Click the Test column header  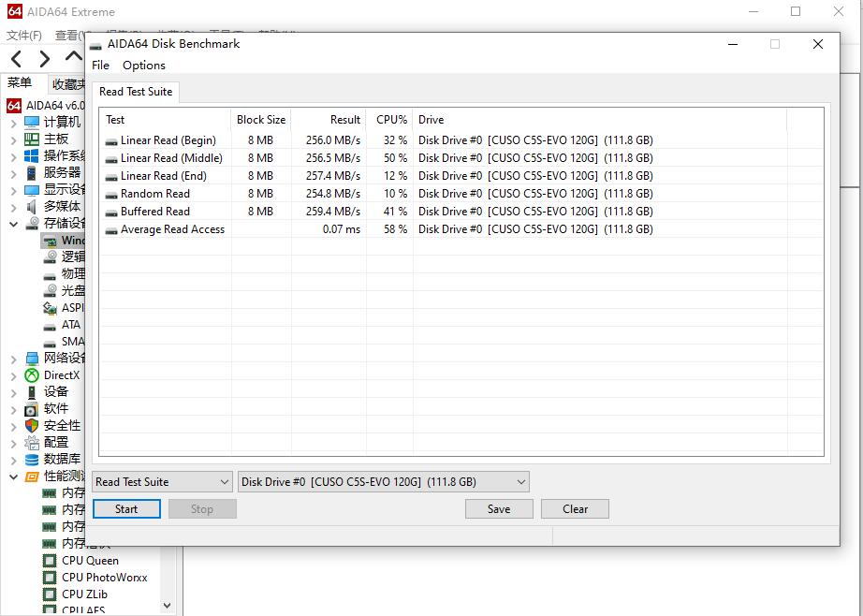[165, 120]
